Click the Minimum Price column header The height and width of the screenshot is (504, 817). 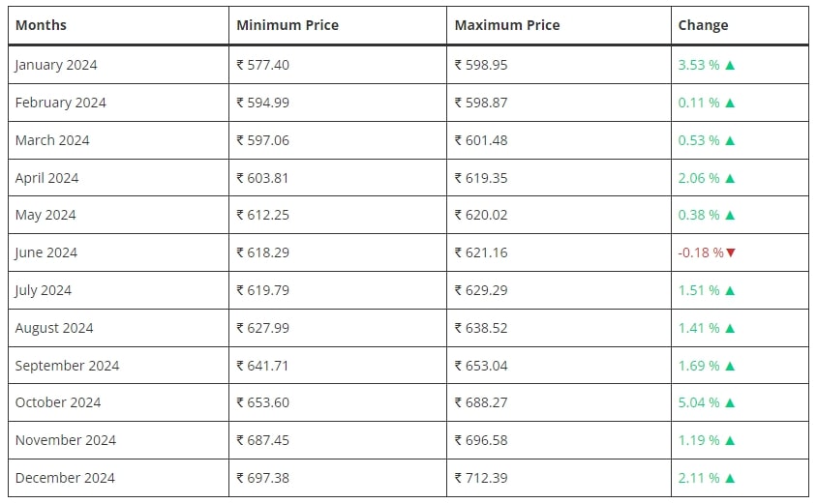(x=287, y=25)
